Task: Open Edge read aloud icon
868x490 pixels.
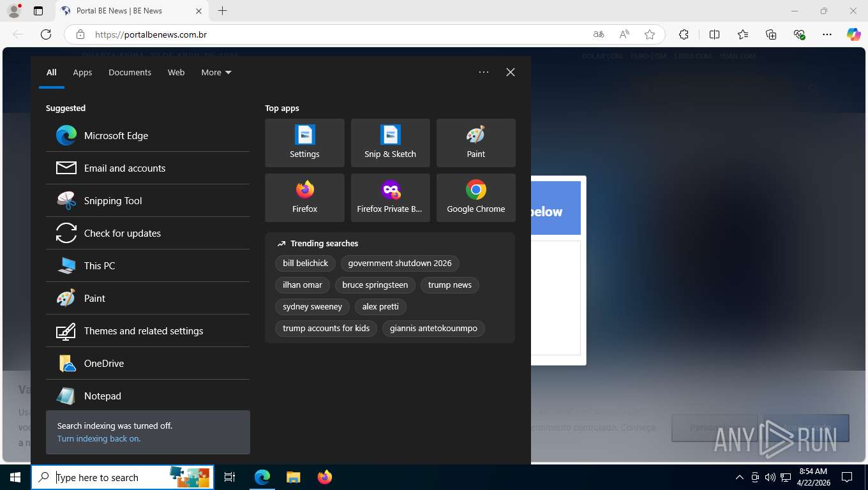Action: (624, 34)
